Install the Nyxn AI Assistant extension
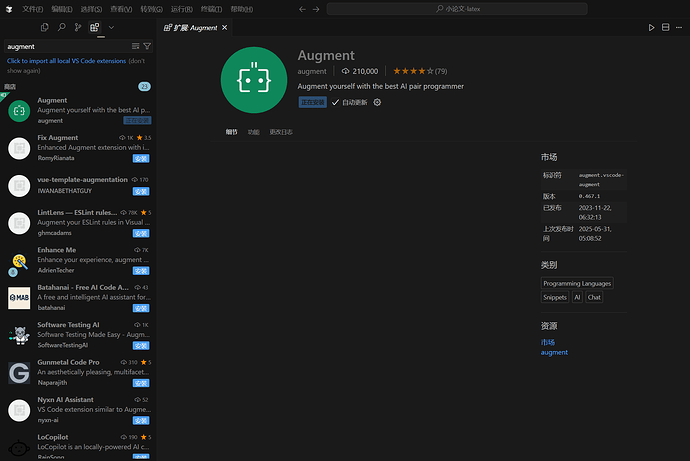The width and height of the screenshot is (690, 461). [x=141, y=421]
